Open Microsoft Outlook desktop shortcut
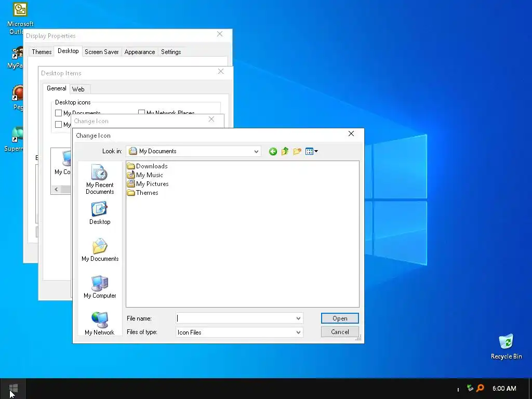This screenshot has width=532, height=399. pyautogui.click(x=20, y=18)
